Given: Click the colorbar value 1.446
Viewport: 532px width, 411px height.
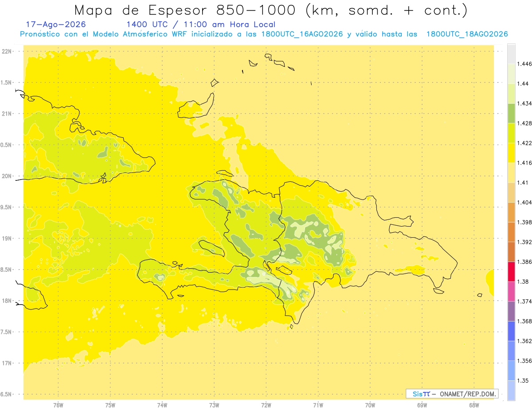Looking at the screenshot, I should pyautogui.click(x=524, y=64).
